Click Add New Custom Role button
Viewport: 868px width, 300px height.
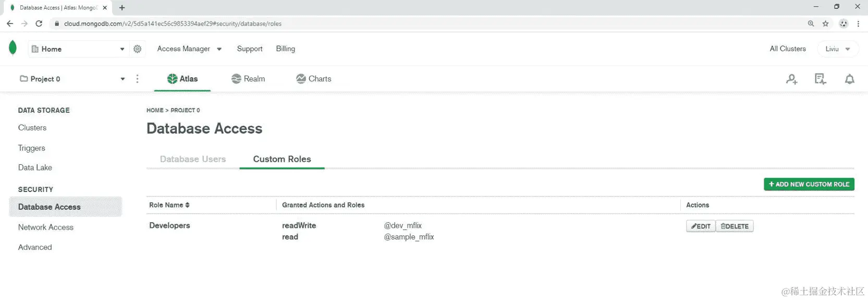(809, 184)
